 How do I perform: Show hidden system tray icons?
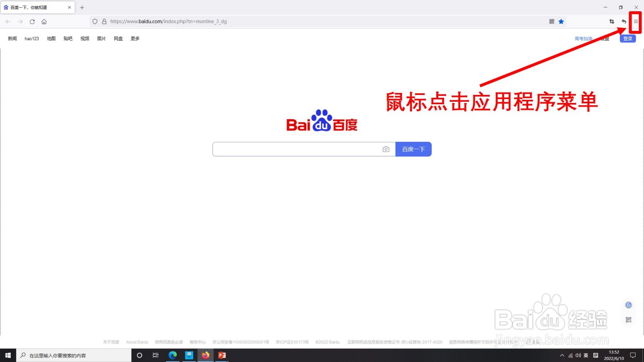tap(562, 355)
